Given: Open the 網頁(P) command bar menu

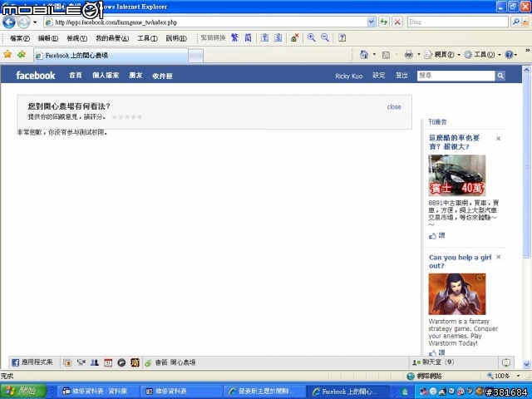Looking at the screenshot, I should point(442,55).
